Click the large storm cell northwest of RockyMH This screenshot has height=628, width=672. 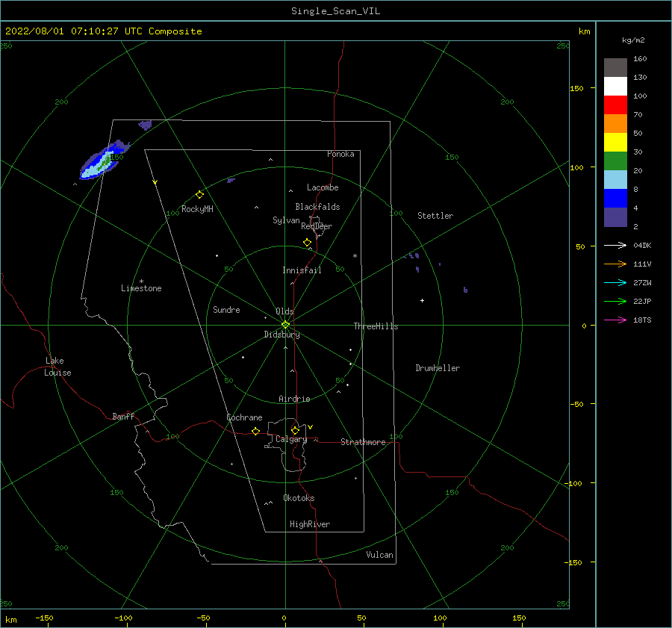click(x=103, y=161)
